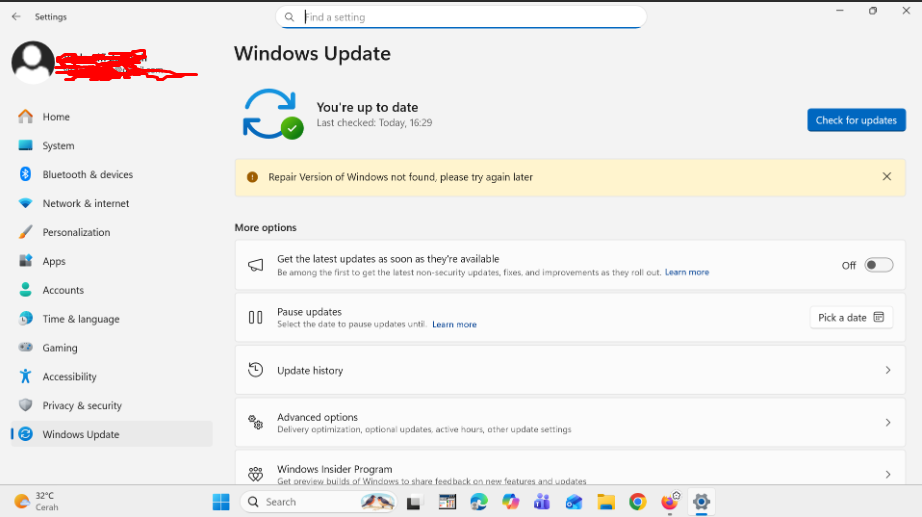The width and height of the screenshot is (922, 517).
Task: Open Advanced options row
Action: [x=570, y=422]
